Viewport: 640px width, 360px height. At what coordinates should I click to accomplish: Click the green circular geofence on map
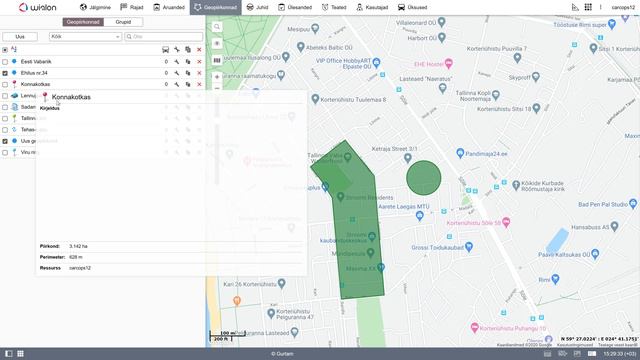(x=424, y=178)
